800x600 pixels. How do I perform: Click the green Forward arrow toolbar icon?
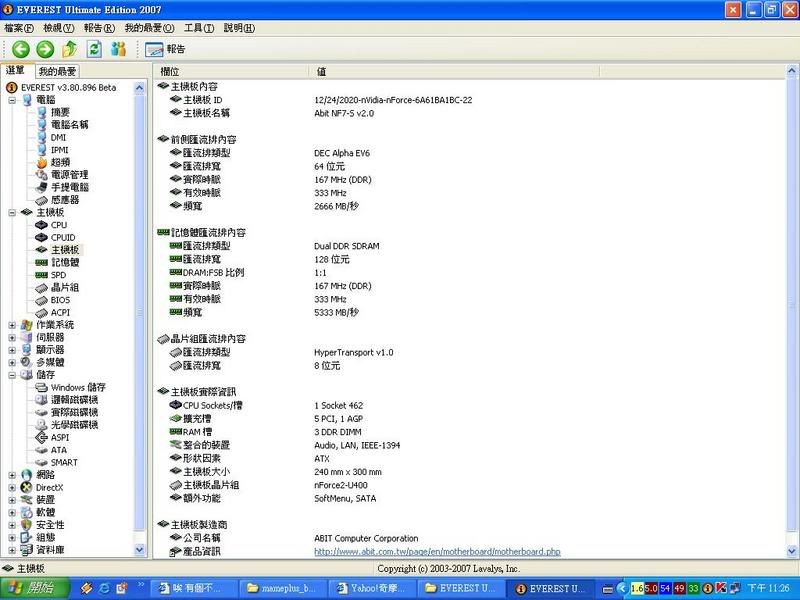click(x=45, y=49)
